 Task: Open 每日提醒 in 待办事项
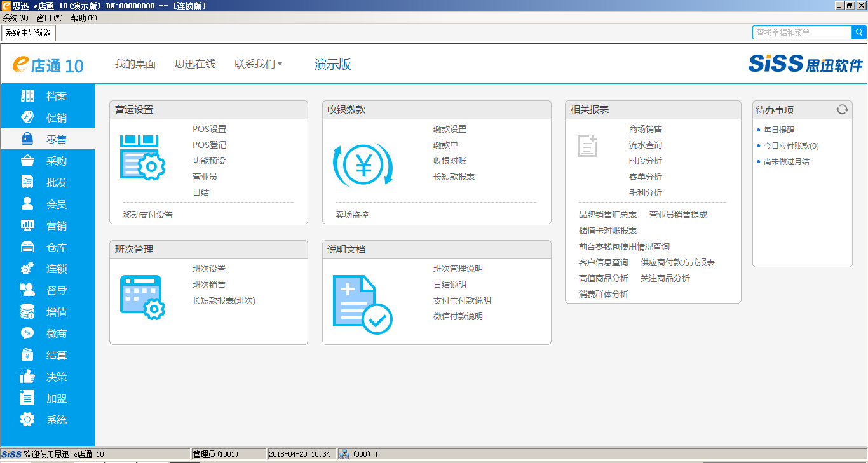pos(779,130)
